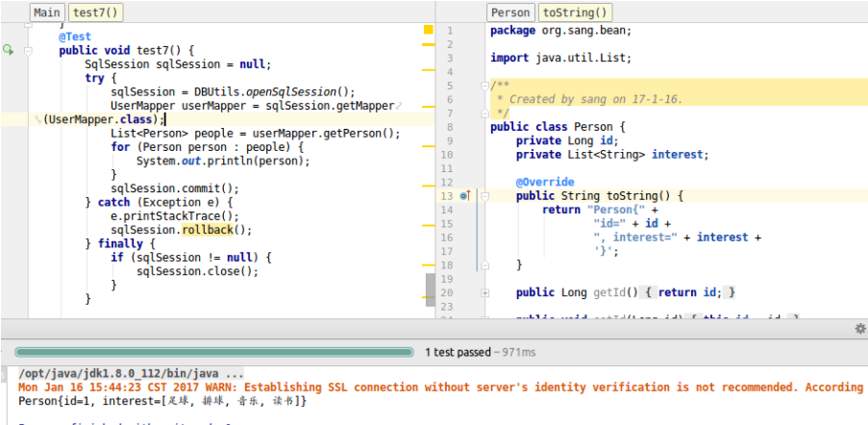Click the highlighted rollback method call

[x=207, y=230]
